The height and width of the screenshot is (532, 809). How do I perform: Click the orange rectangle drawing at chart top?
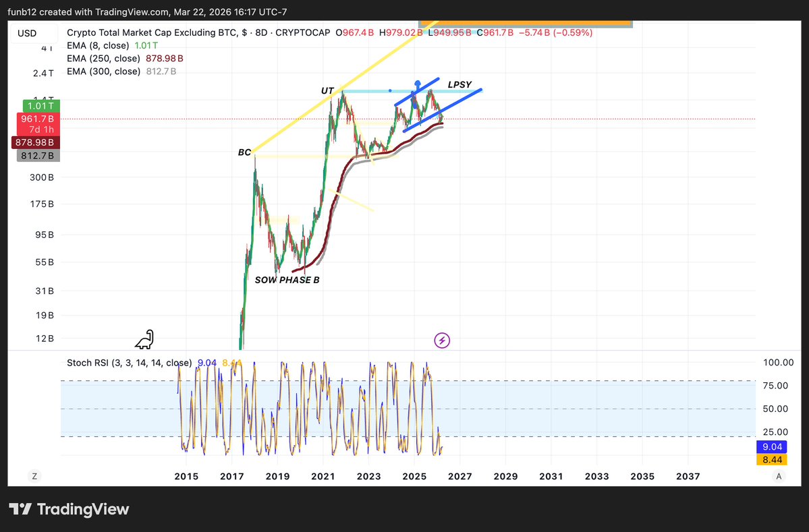coord(526,23)
